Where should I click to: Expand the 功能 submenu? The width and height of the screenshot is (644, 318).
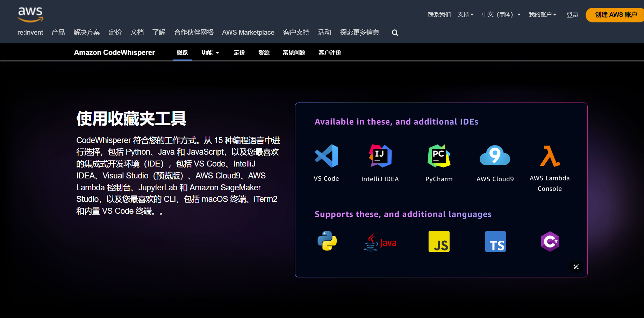coord(210,52)
